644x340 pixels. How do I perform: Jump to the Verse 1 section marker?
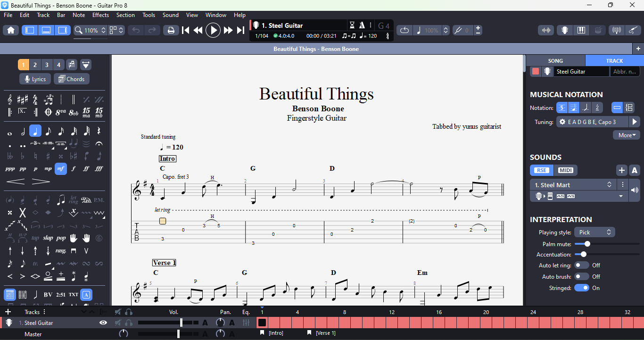[322, 333]
